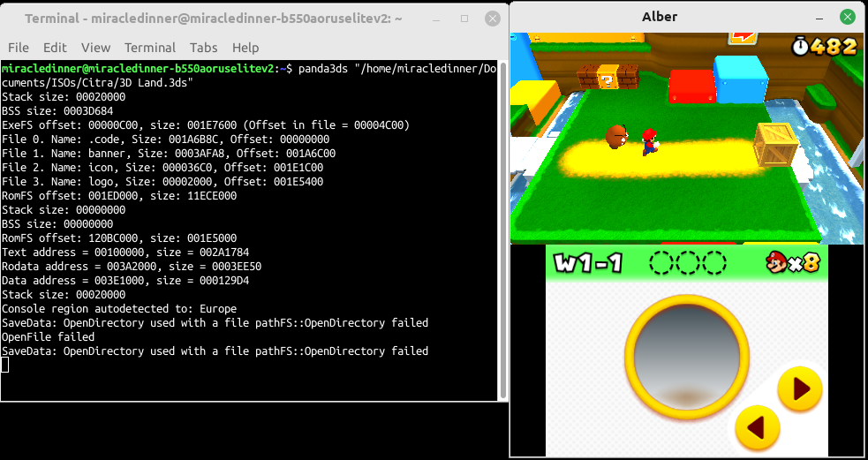
Task: Click the 'Console region autodetected to: Europe' line
Action: coord(119,308)
